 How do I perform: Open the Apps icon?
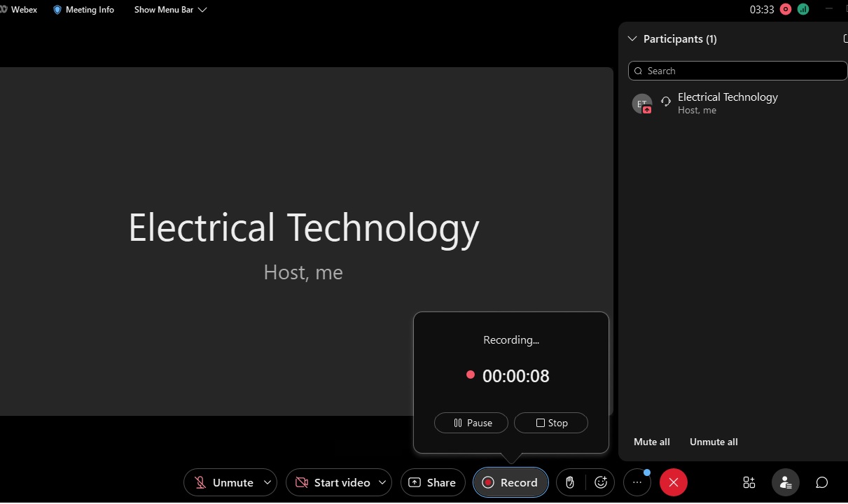point(749,482)
